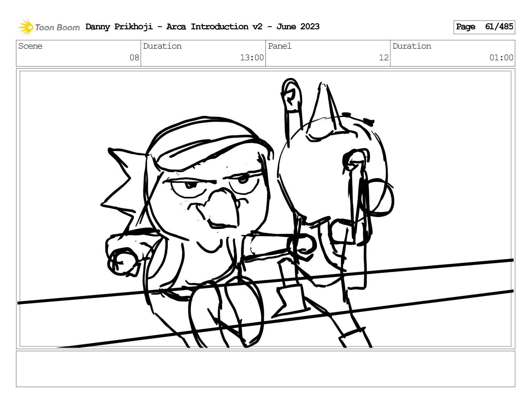Select the title 'Danny Prikhoji - Arca Introduction v2 - June 2023'
Image resolution: width=532 pixels, height=411 pixels.
(202, 27)
